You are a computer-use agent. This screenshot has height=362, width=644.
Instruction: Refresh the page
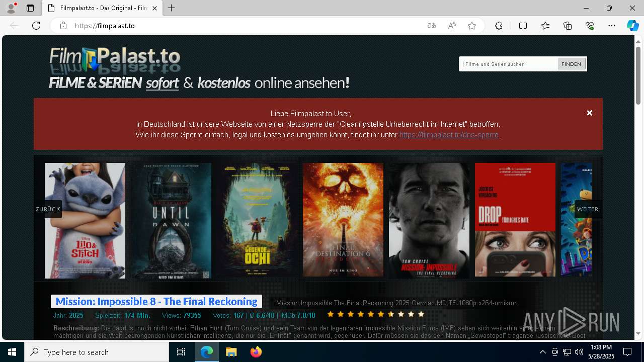pyautogui.click(x=36, y=26)
